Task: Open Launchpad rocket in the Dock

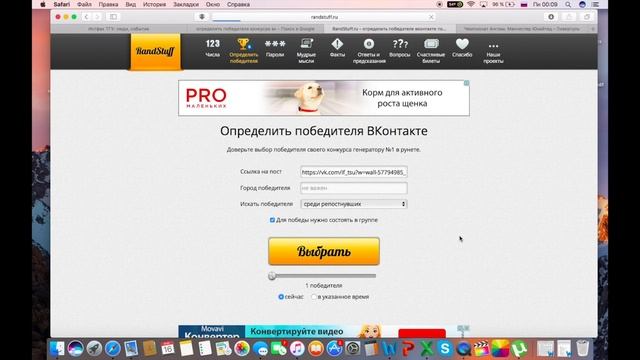Action: coord(94,349)
